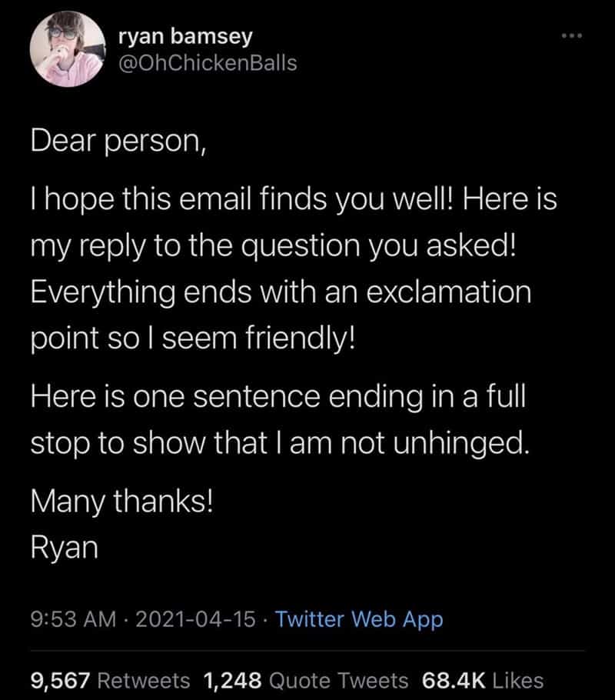View the 9,567 Retweets list
615x700 pixels.
point(110,680)
